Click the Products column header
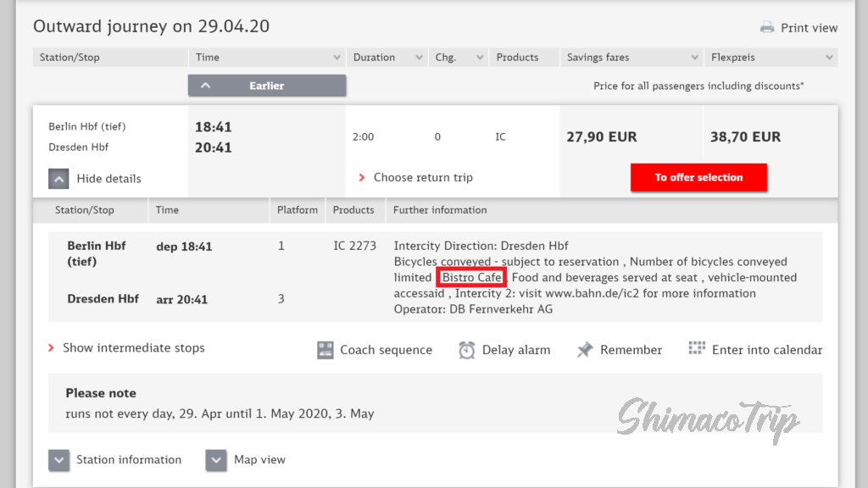The image size is (868, 488). tap(517, 58)
